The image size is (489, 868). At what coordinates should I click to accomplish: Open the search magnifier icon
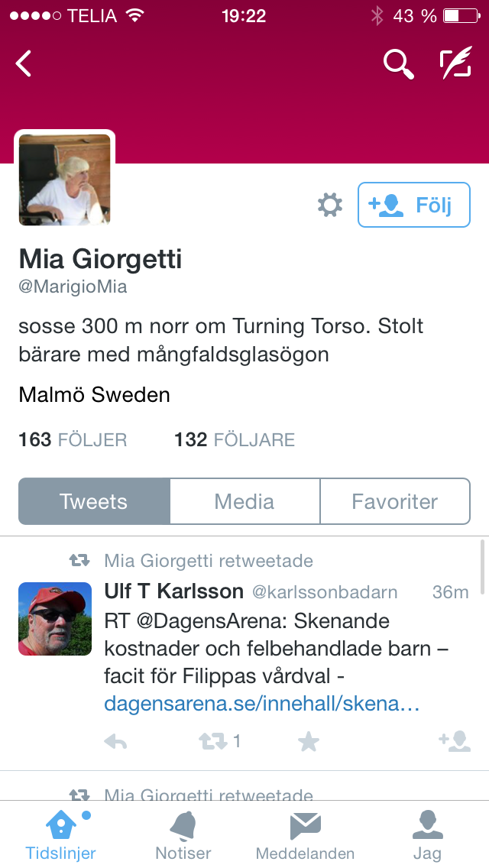[x=399, y=63]
